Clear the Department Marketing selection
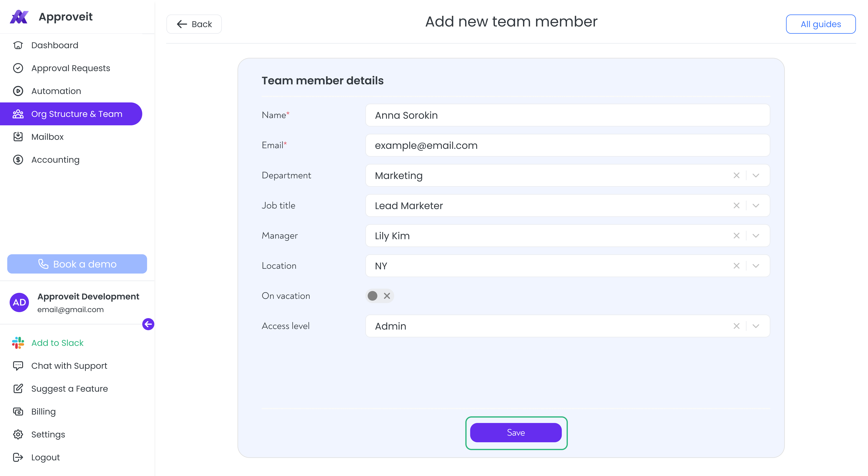Screen dimensions: 868x476 [736, 176]
